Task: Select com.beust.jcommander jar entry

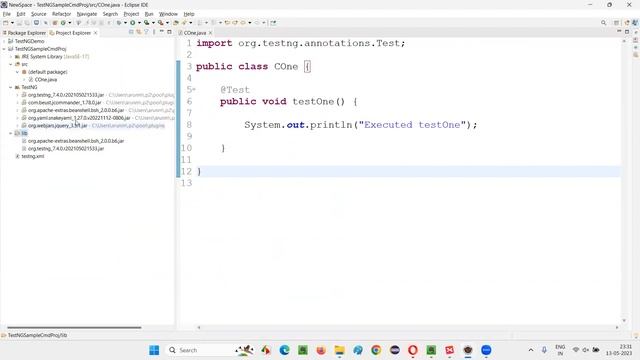Action: (64, 102)
